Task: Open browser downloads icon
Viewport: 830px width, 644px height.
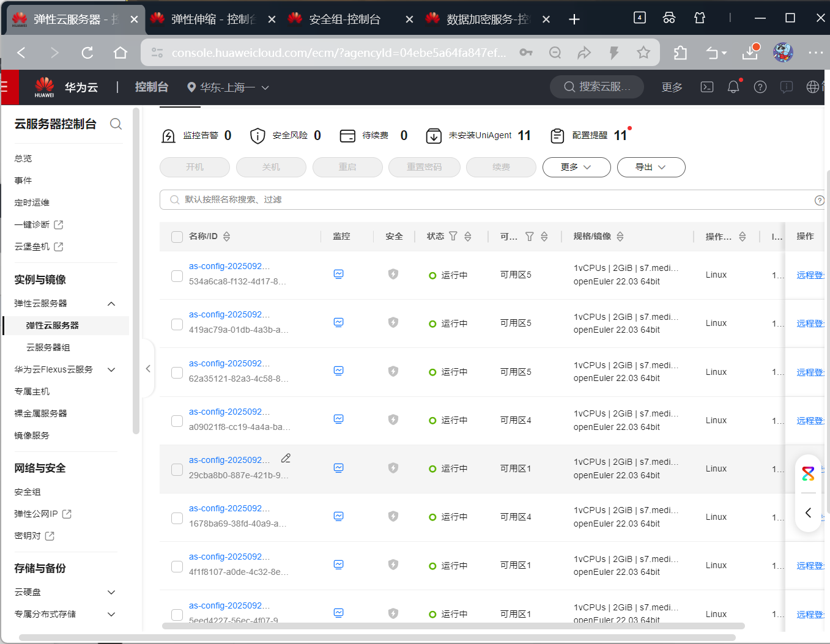Action: tap(750, 53)
